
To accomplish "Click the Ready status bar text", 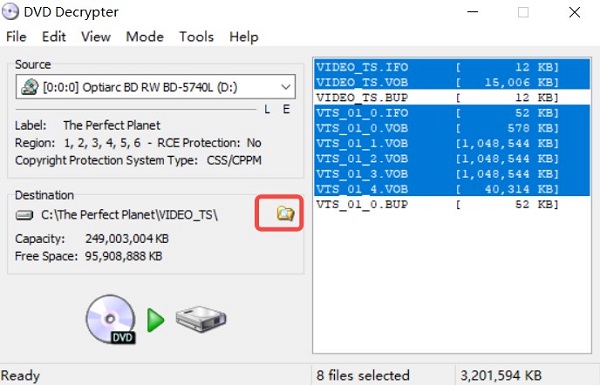I will (x=20, y=376).
